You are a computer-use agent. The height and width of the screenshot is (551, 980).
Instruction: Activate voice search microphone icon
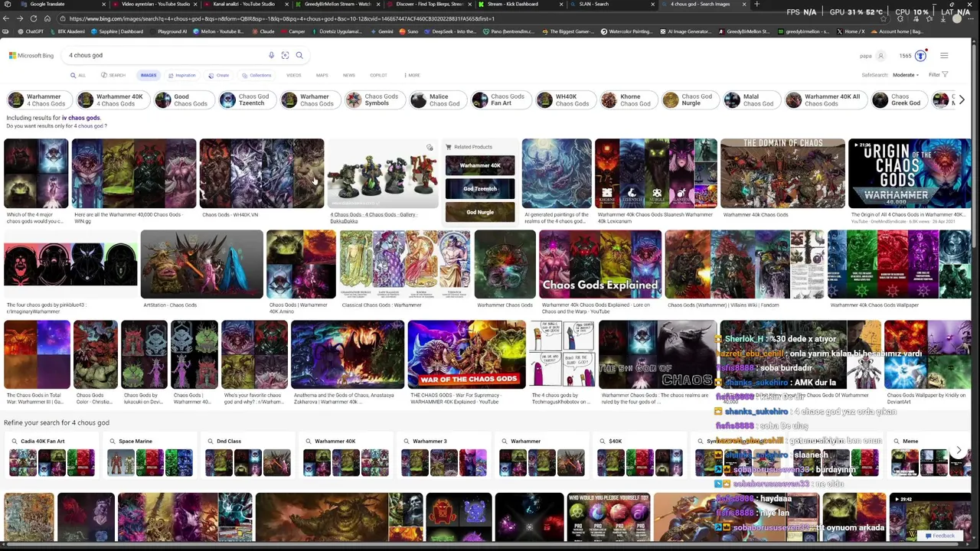tap(271, 55)
